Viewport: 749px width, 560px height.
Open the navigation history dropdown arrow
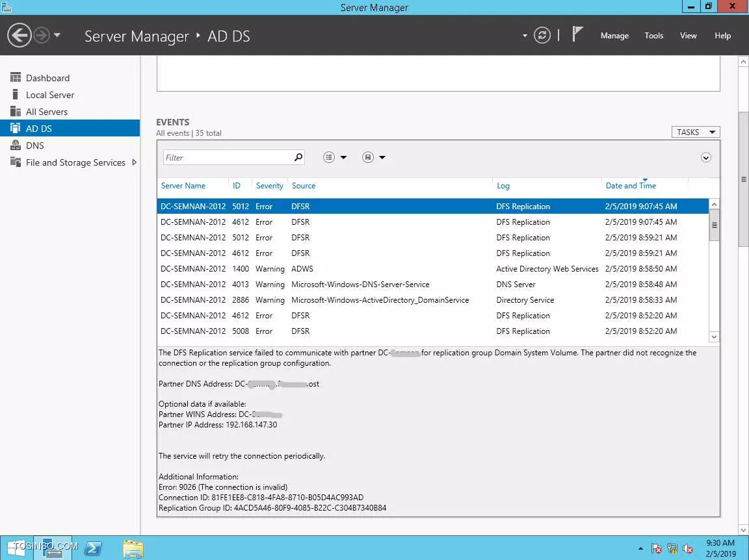tap(57, 35)
